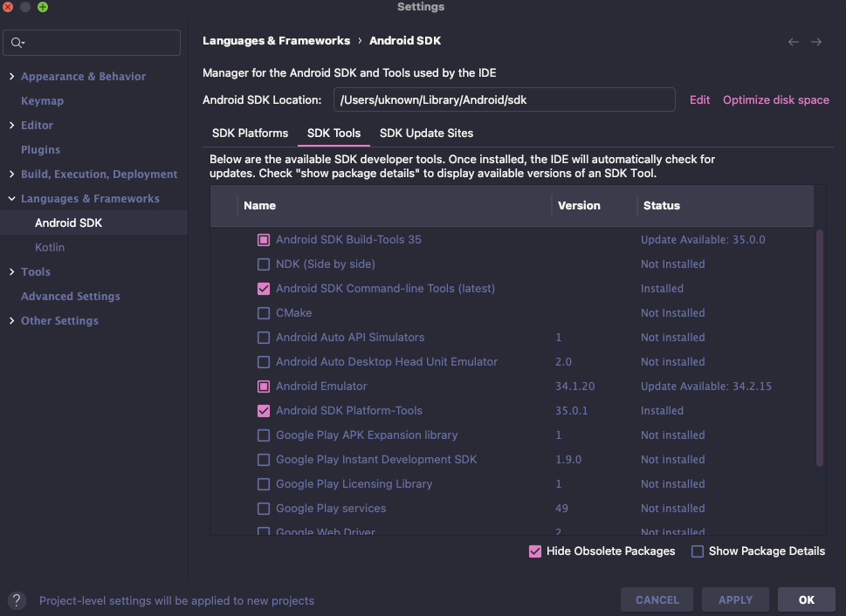
Task: Uncheck Android SDK Platform-Tools checkbox
Action: (x=264, y=410)
